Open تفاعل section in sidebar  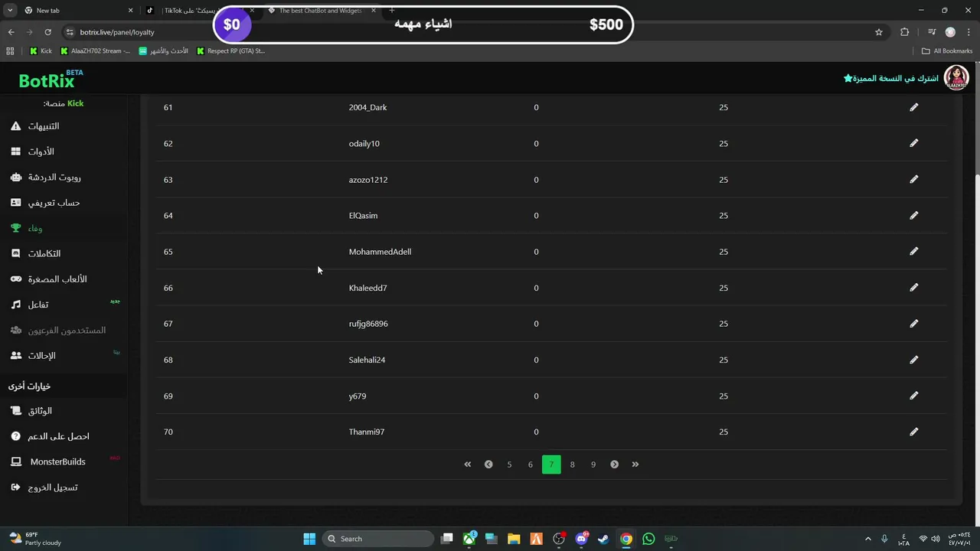(x=30, y=305)
